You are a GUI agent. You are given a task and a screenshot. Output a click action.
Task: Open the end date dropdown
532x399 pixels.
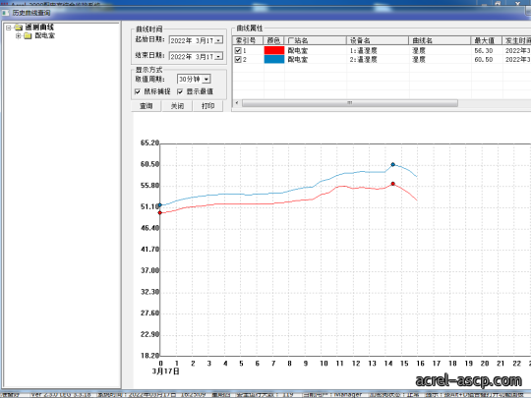tap(219, 56)
